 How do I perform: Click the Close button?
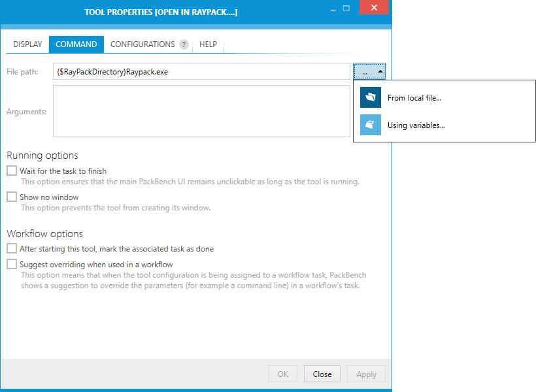pyautogui.click(x=322, y=374)
